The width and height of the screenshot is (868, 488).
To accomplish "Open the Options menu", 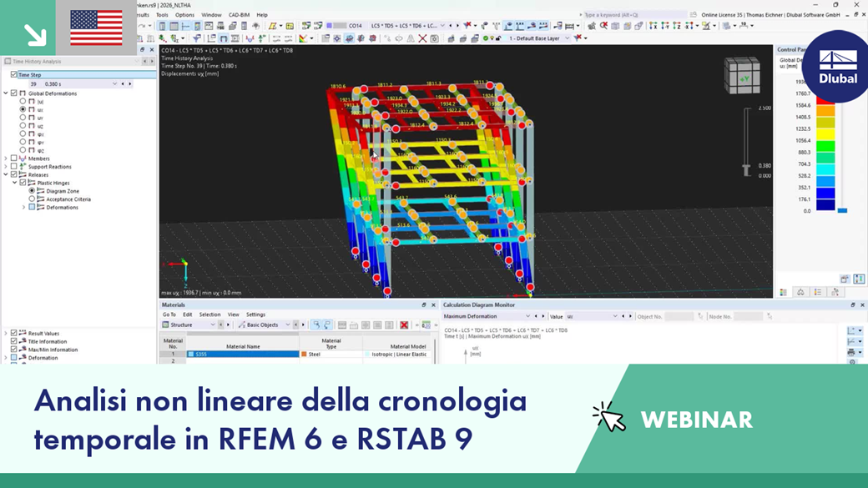I will pos(184,15).
